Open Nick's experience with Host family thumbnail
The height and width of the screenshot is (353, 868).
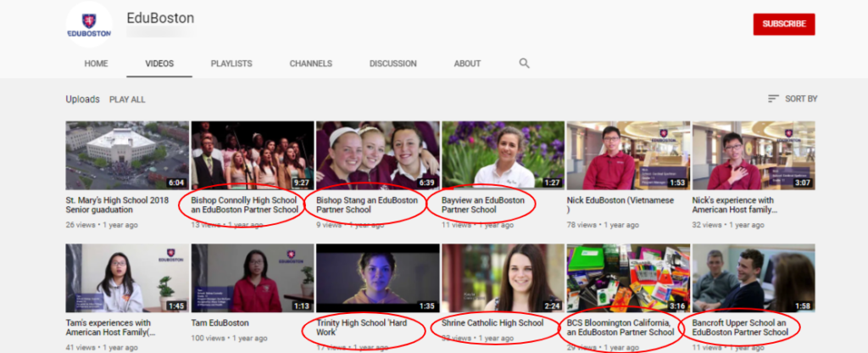[754, 156]
